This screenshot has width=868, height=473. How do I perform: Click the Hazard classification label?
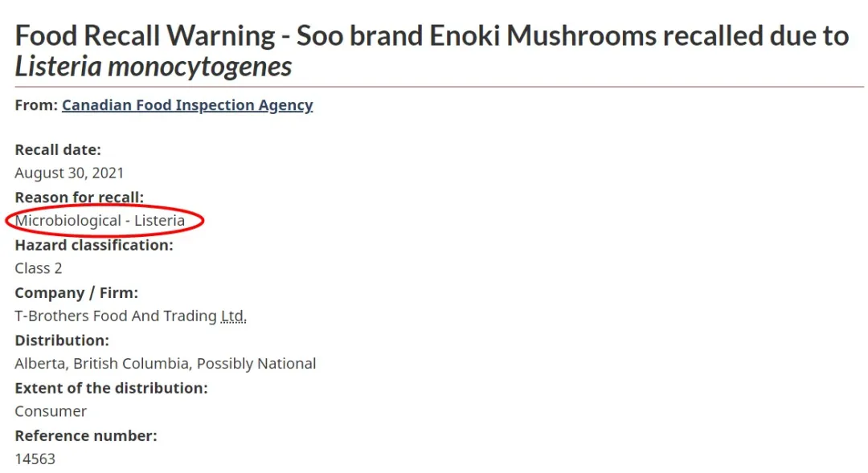click(94, 245)
